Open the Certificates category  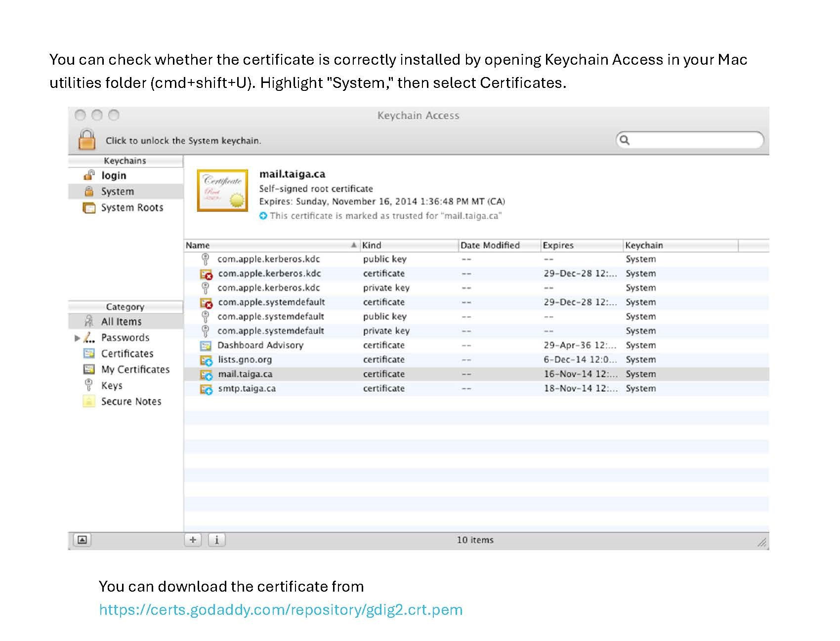127,354
